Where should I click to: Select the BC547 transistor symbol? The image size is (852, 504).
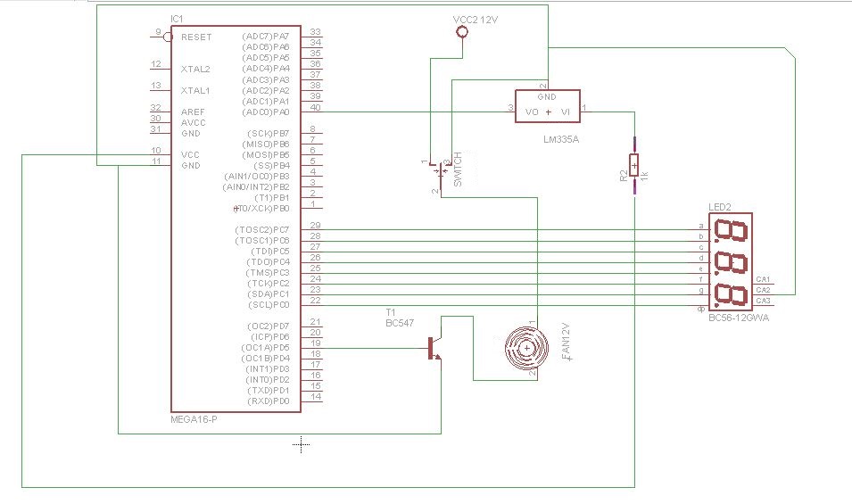tap(434, 349)
